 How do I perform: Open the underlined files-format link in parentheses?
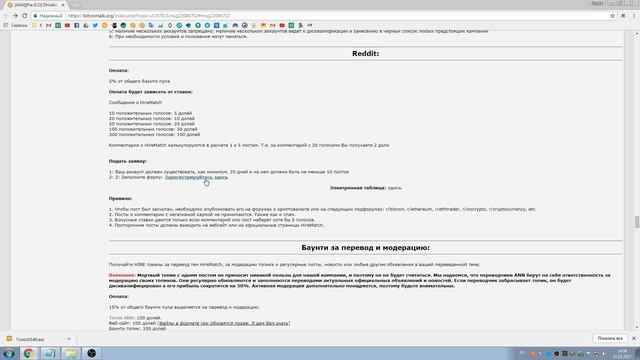224,323
